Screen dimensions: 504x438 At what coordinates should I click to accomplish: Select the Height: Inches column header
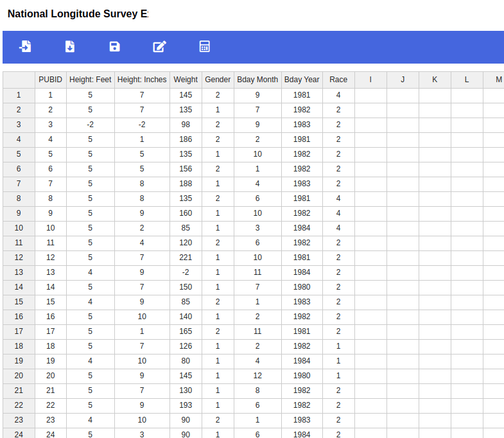tap(142, 80)
